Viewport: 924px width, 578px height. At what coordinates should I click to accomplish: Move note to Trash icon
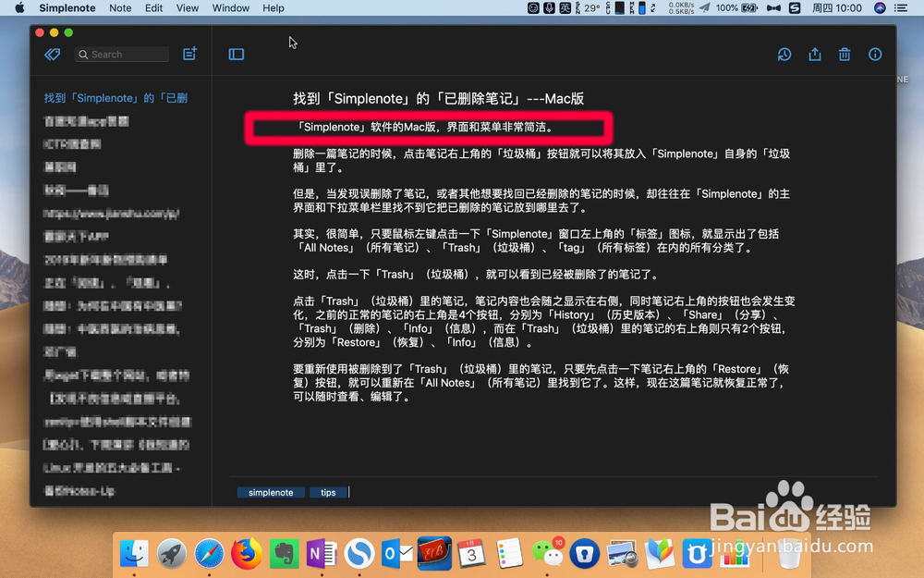pos(845,55)
